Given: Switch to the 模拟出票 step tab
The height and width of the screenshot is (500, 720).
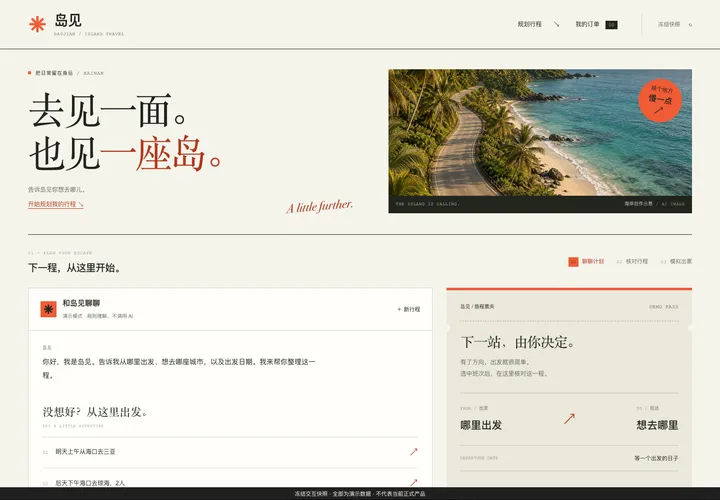Looking at the screenshot, I should coord(676,261).
